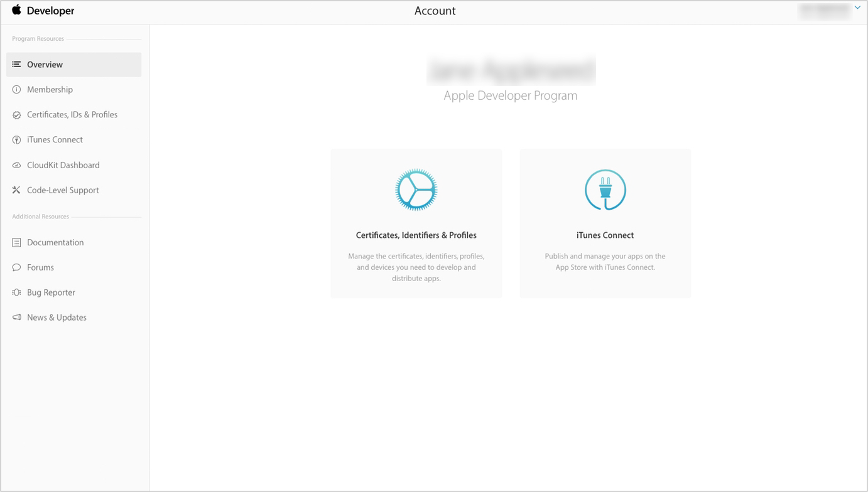Select Overview in the sidebar

click(x=74, y=65)
